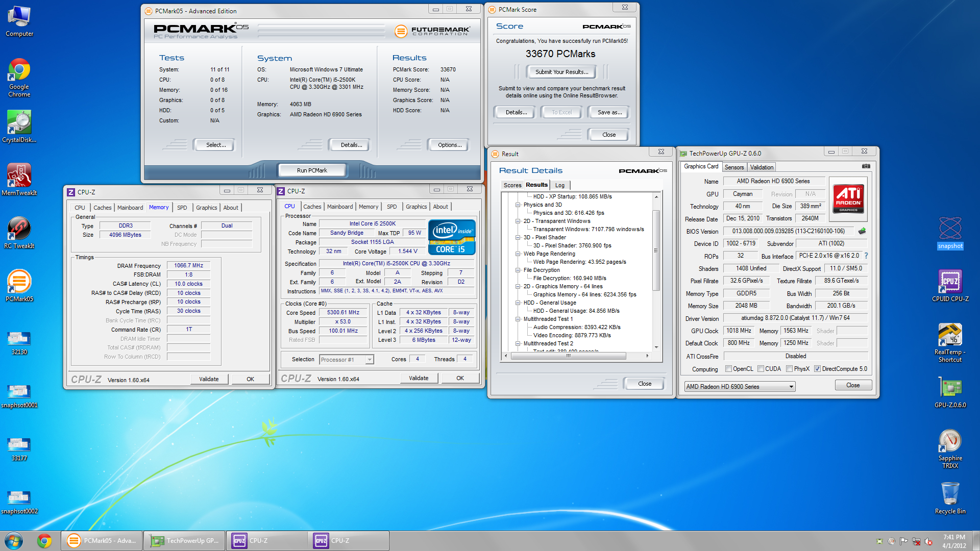Select the snaphsot0001 desktop file

point(19,396)
